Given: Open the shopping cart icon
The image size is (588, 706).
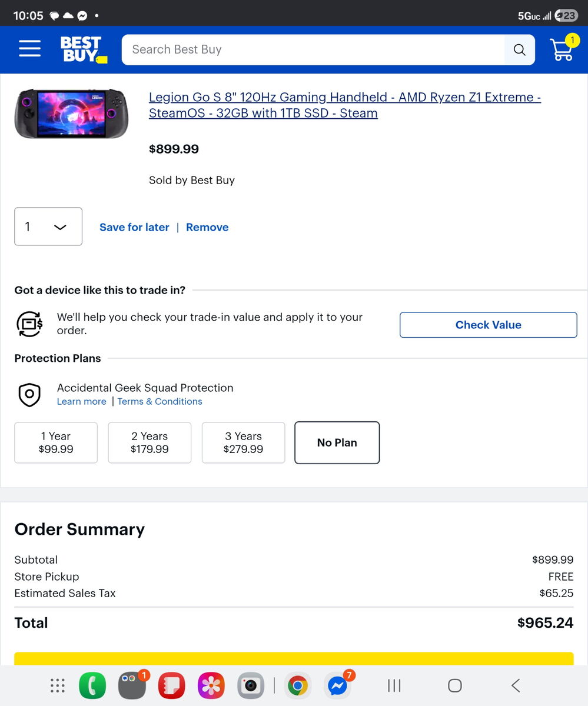Looking at the screenshot, I should coord(562,50).
